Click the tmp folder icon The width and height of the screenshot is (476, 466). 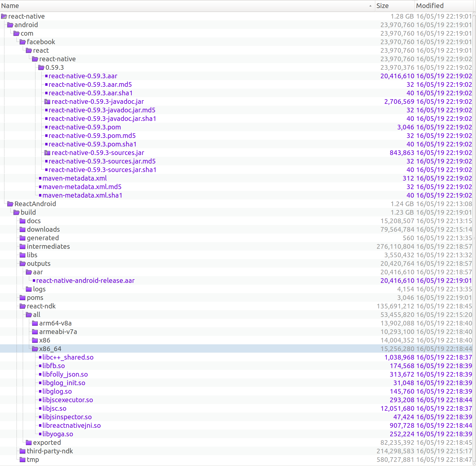tap(22, 460)
